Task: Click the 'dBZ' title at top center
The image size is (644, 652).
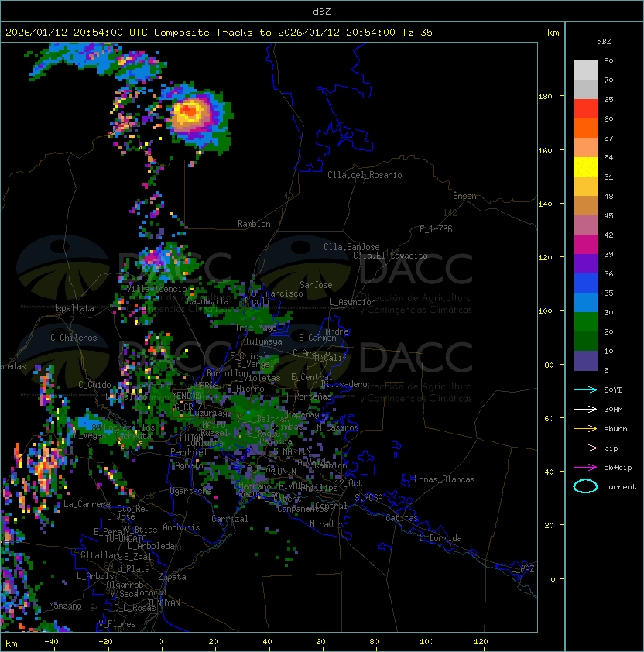Action: tap(322, 11)
